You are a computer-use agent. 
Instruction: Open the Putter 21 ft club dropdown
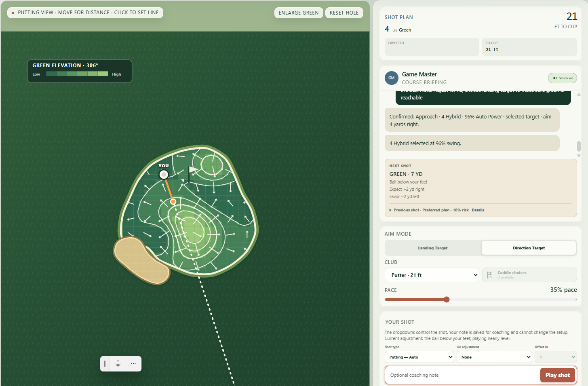pyautogui.click(x=432, y=275)
